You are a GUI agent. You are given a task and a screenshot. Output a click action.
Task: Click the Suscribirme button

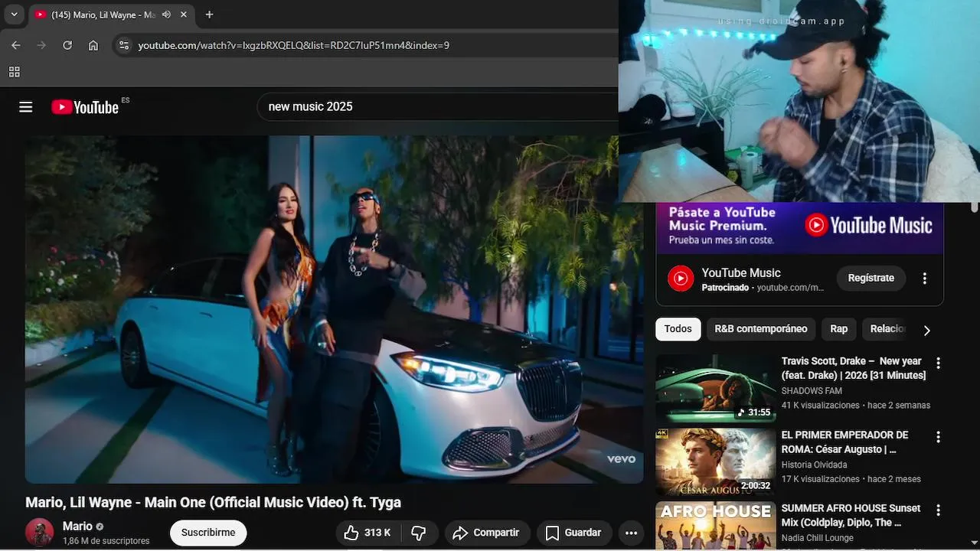(208, 533)
